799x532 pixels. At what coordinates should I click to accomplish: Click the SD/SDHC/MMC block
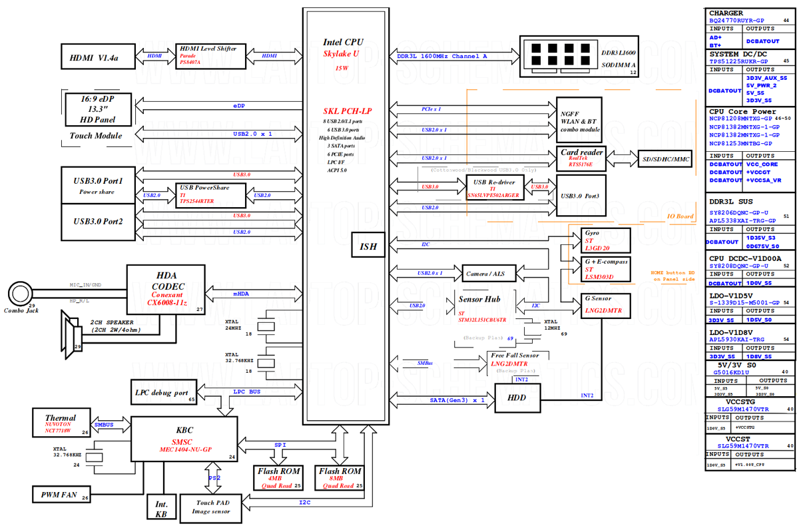click(x=665, y=160)
